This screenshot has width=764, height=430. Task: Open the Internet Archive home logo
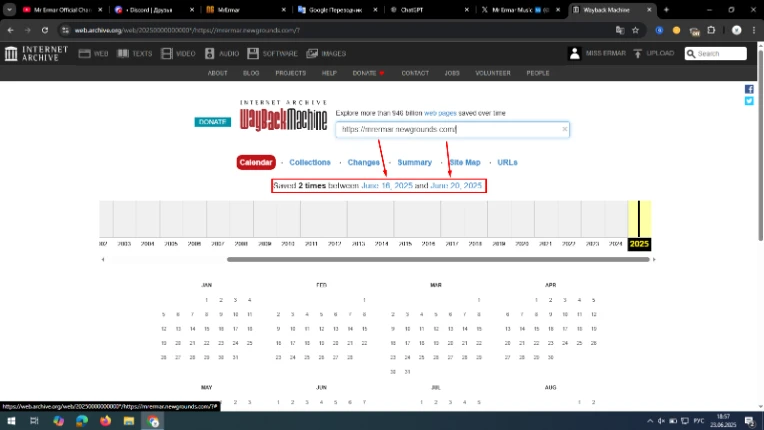(x=37, y=54)
